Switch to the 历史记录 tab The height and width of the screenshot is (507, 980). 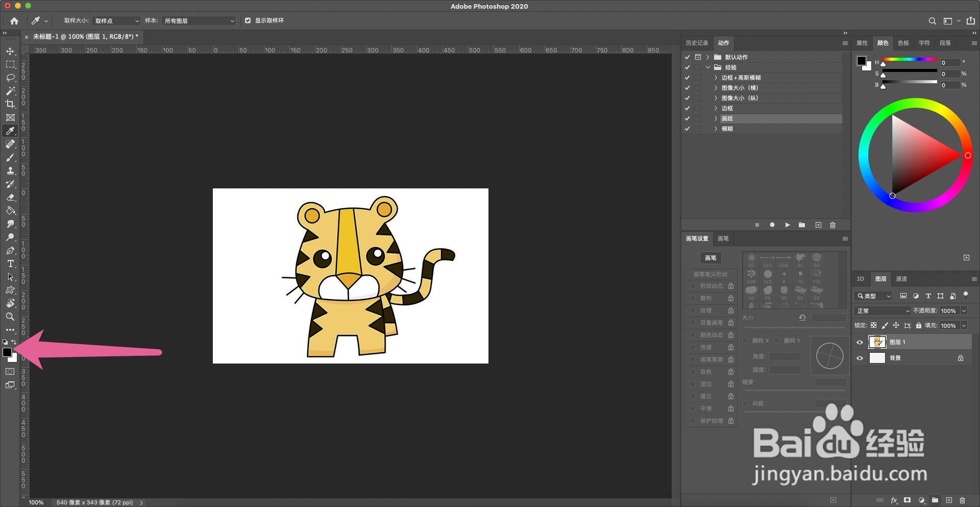pyautogui.click(x=697, y=43)
